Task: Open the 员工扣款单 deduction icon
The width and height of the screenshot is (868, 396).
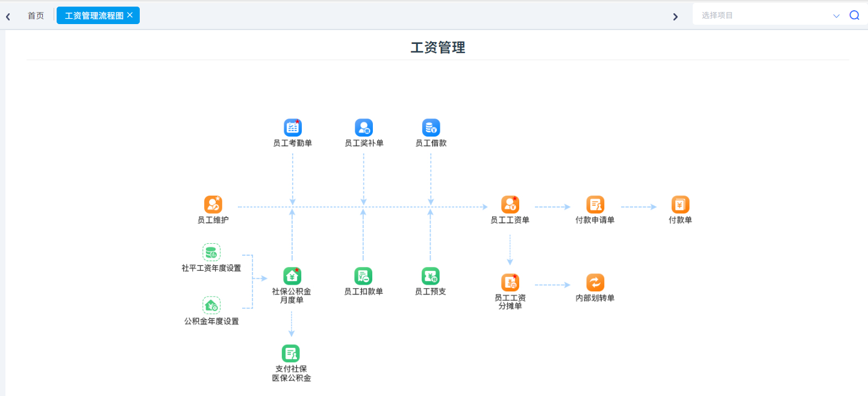Action: 363,276
